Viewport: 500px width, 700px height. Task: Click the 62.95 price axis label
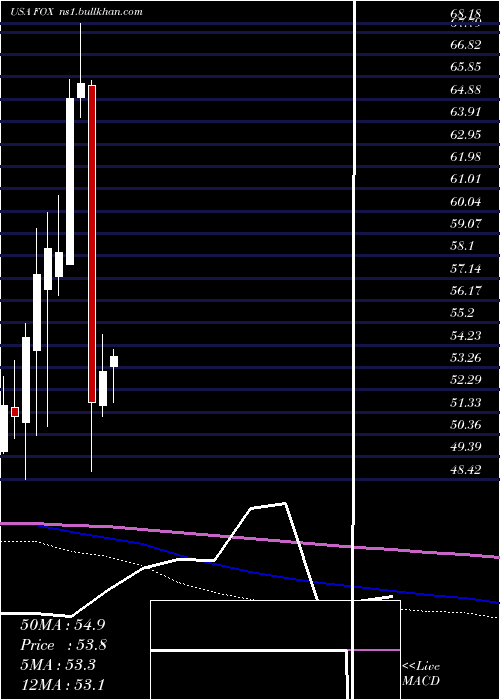pyautogui.click(x=466, y=134)
